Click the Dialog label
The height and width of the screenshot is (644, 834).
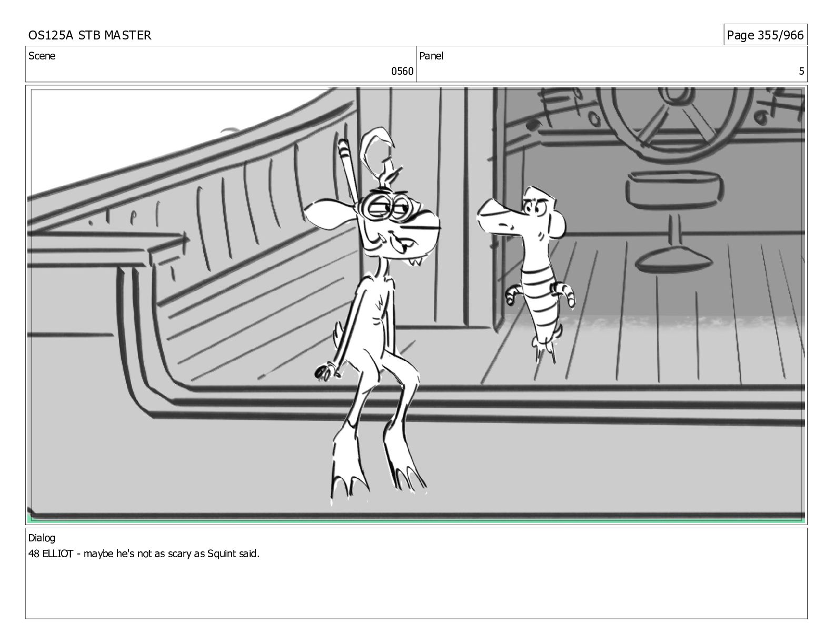pyautogui.click(x=42, y=538)
